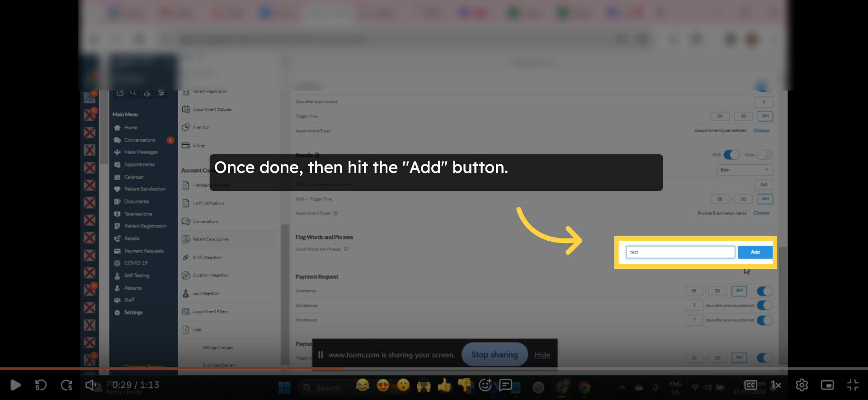Toggle the SMS switch under Recalls
Viewport: 868px width, 400px height.
point(731,155)
